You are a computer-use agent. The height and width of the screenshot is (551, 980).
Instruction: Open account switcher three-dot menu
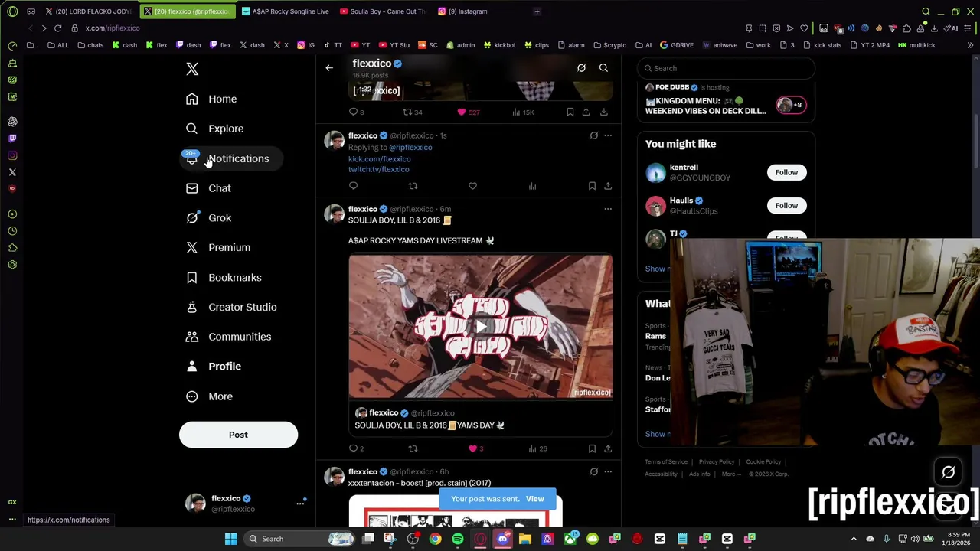300,504
